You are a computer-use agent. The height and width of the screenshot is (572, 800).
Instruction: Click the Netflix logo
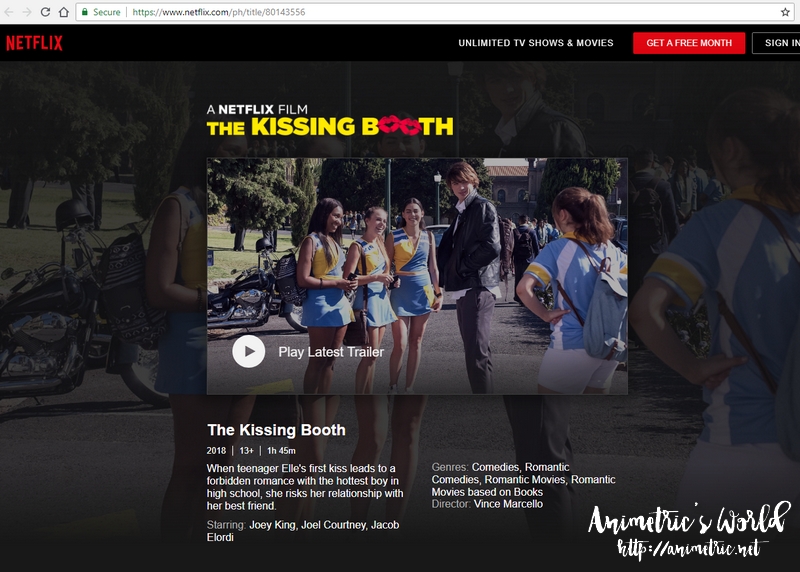[x=34, y=43]
